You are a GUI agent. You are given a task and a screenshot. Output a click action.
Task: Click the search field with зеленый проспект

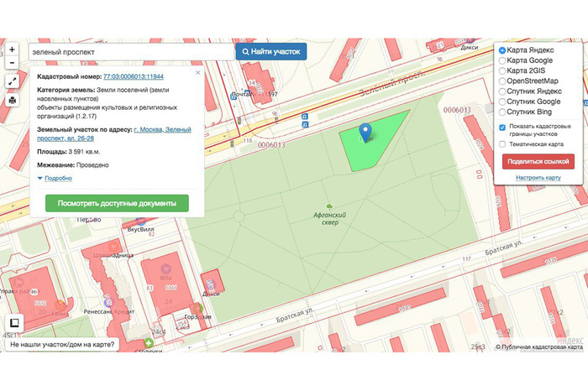click(x=130, y=52)
